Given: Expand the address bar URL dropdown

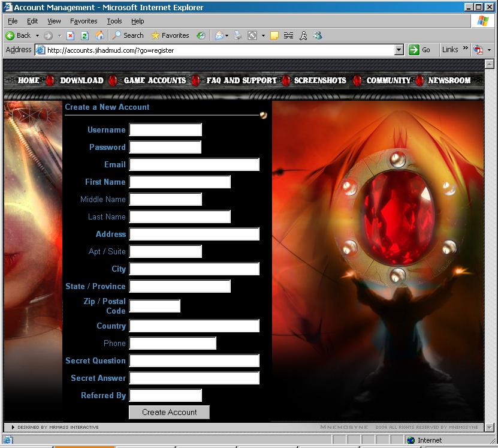Looking at the screenshot, I should click(x=399, y=50).
